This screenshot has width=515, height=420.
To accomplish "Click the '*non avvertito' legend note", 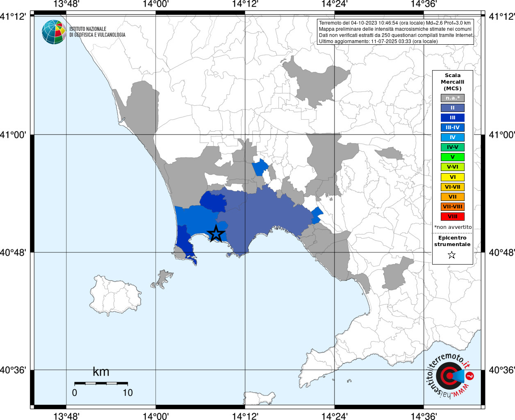I will point(453,227).
